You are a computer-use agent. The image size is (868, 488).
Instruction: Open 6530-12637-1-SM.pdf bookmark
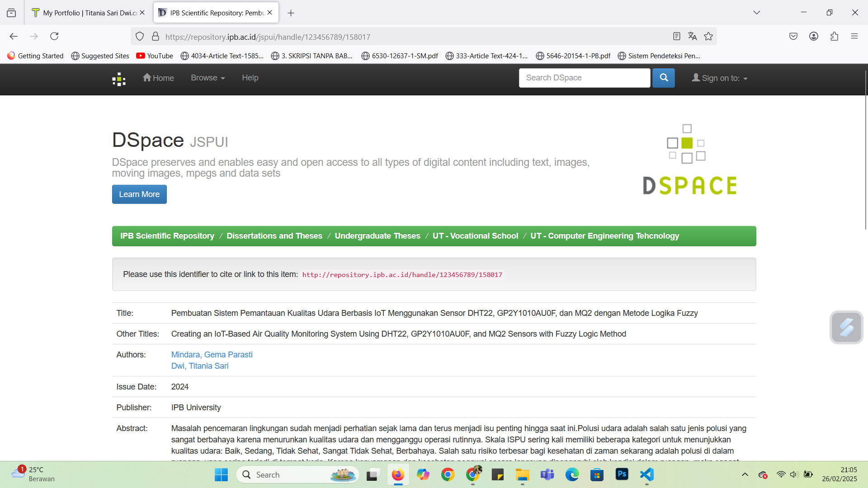(400, 56)
